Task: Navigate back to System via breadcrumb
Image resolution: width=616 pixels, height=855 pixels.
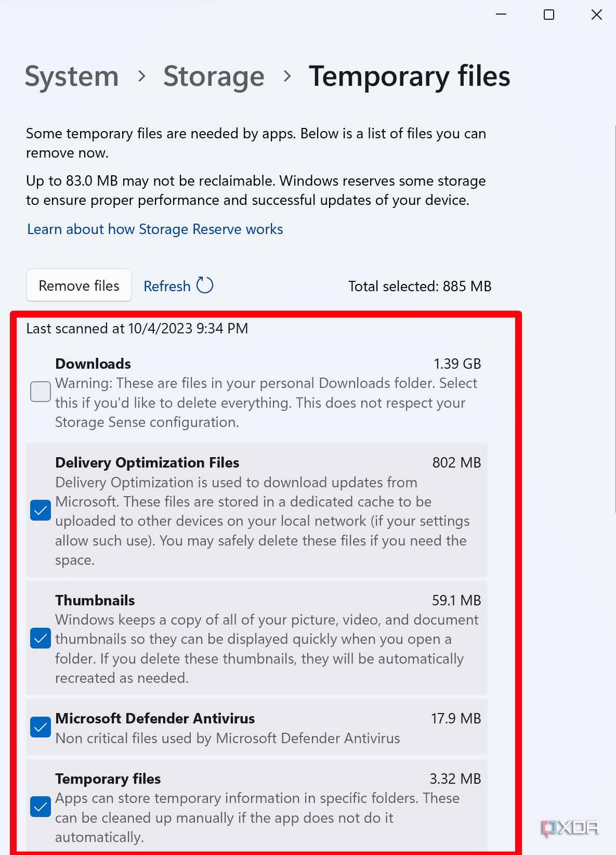Action: [71, 76]
